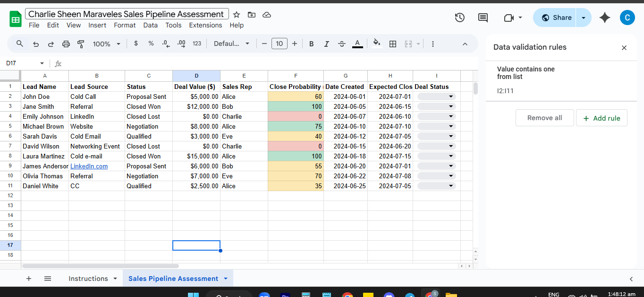The image size is (644, 297).
Task: Open the Data menu
Action: [151, 25]
